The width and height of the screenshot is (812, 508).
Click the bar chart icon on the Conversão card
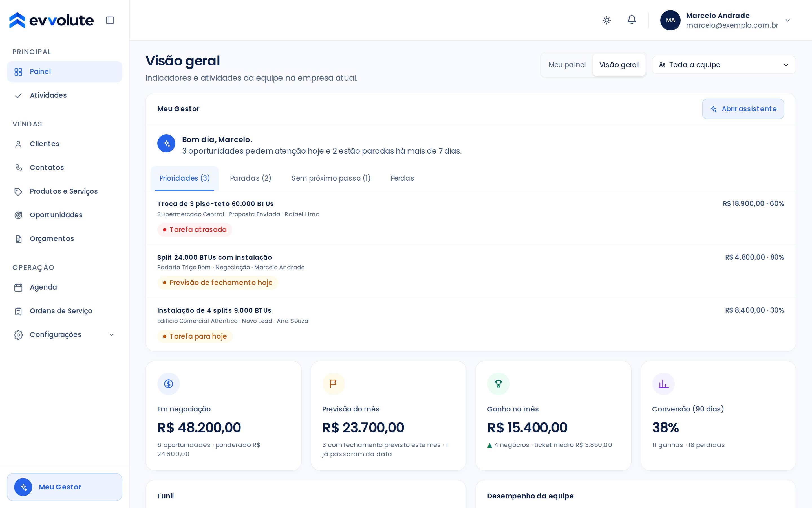pyautogui.click(x=663, y=384)
